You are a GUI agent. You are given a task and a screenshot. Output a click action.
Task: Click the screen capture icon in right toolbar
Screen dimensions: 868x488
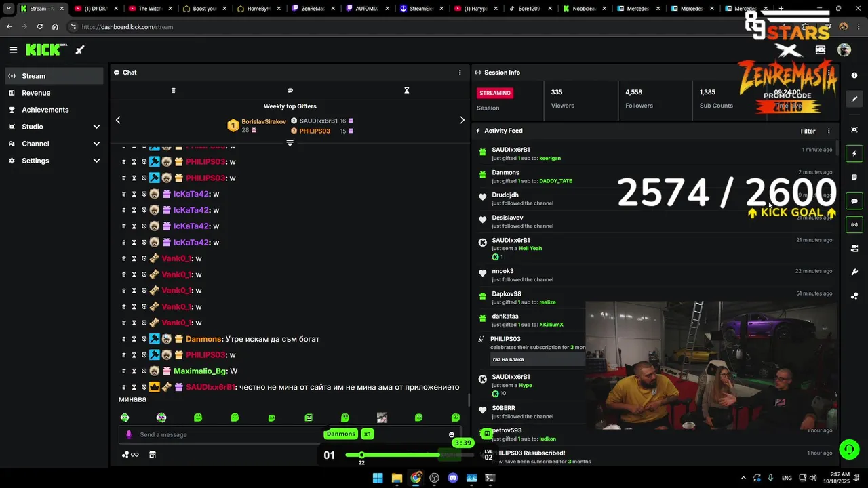tap(854, 129)
